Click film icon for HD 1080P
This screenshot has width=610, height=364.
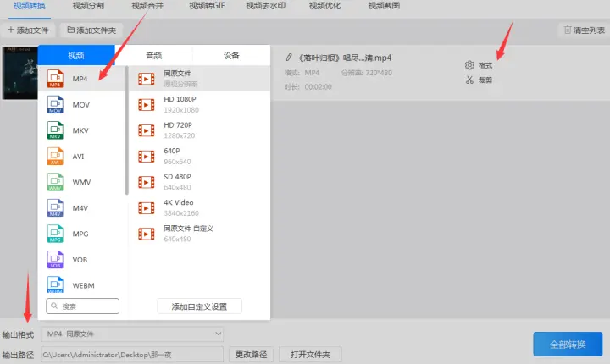click(x=147, y=105)
